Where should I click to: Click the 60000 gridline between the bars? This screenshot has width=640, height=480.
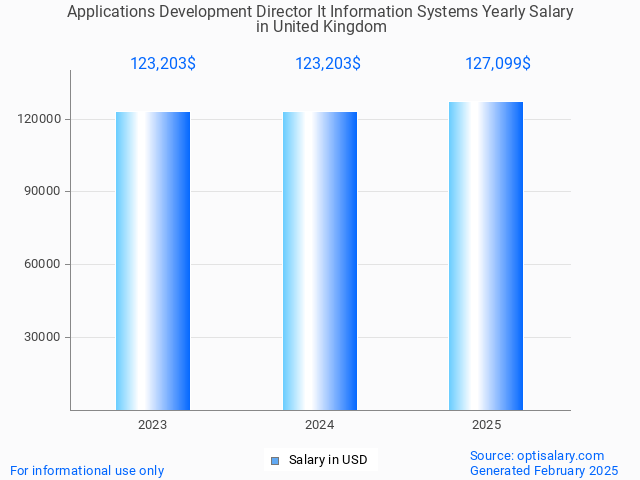pos(236,264)
